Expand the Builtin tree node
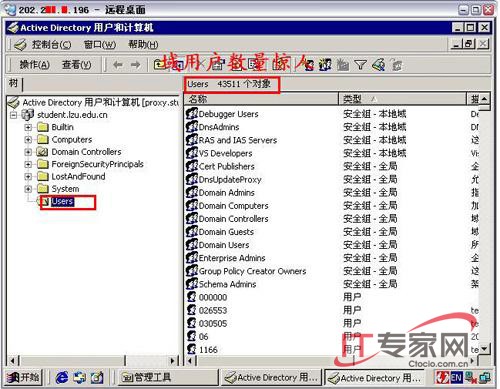The height and width of the screenshot is (389, 500). (x=28, y=127)
